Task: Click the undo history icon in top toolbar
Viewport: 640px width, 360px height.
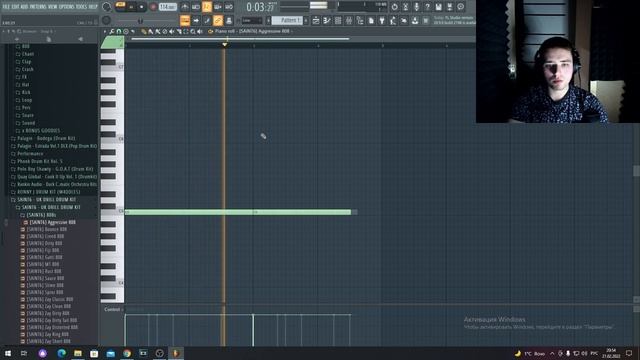Action: coord(394,7)
